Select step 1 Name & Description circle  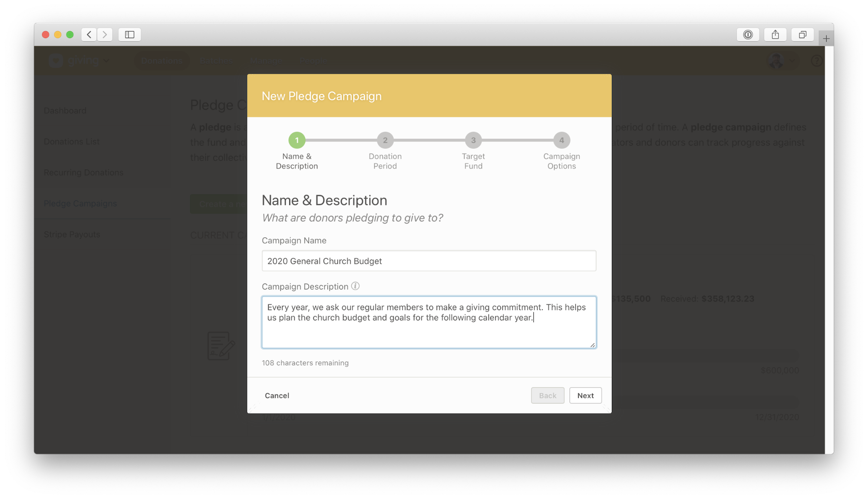297,140
